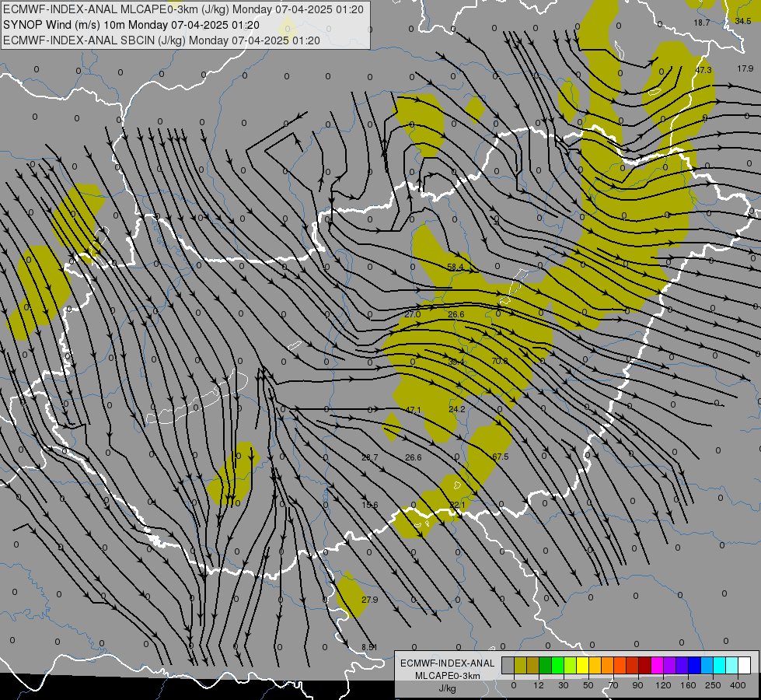Viewport: 761px width, 700px height.
Task: Click the J/kg unit label in the legend
Action: (448, 688)
